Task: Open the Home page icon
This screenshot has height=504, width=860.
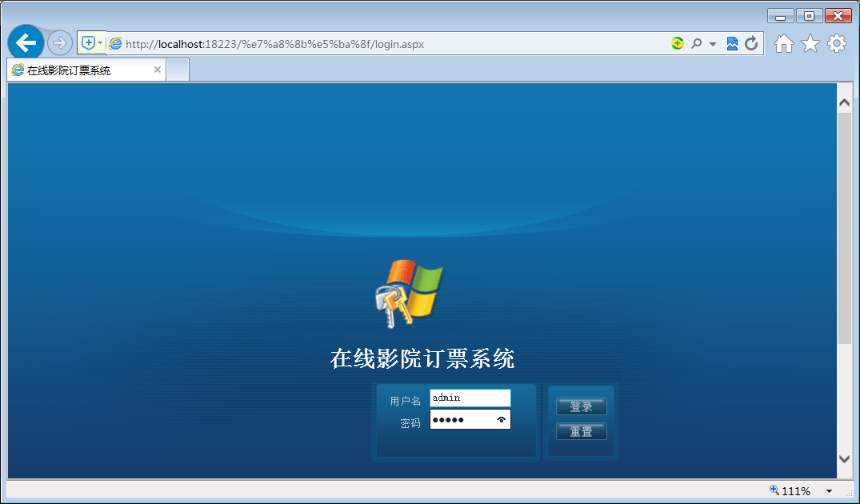Action: click(x=784, y=43)
